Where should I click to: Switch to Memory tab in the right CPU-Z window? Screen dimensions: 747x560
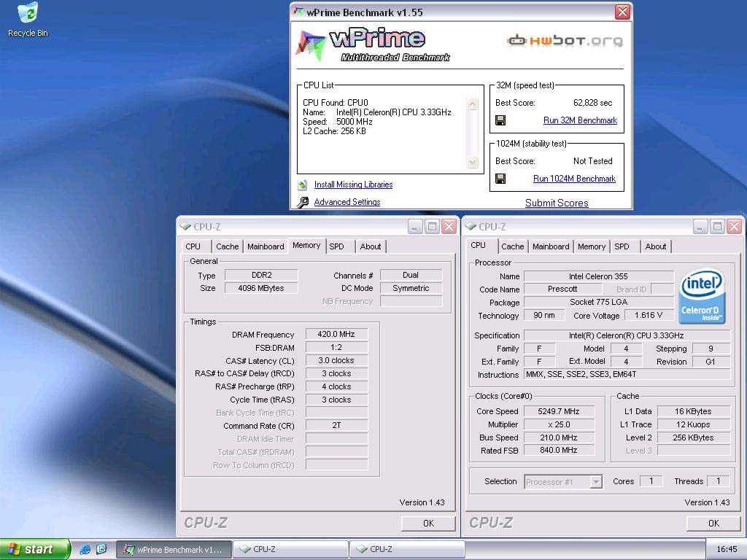[591, 246]
